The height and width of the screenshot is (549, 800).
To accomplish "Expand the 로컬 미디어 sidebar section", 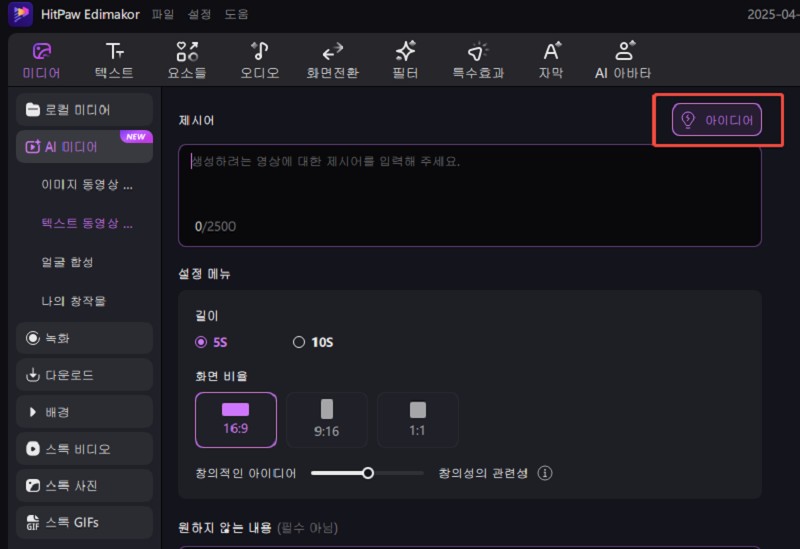I will pos(85,110).
